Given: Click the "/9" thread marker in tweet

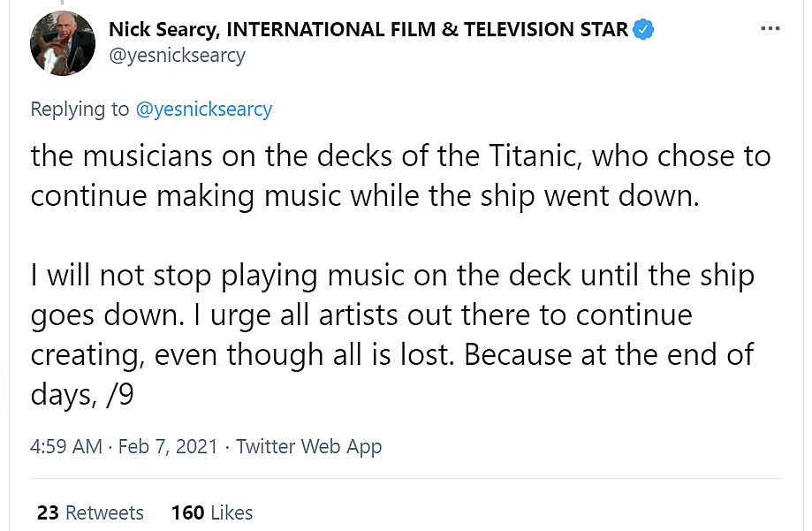Looking at the screenshot, I should coord(119,394).
